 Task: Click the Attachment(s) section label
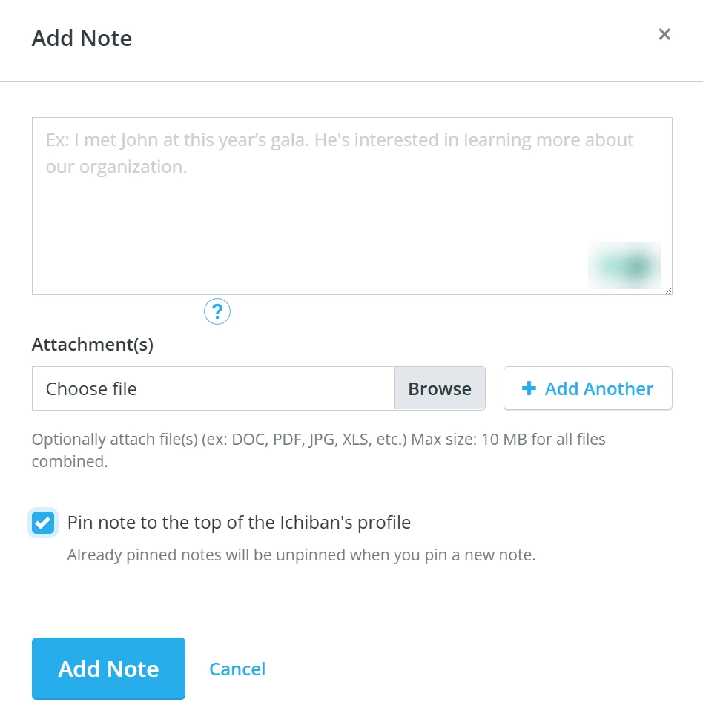coord(93,345)
